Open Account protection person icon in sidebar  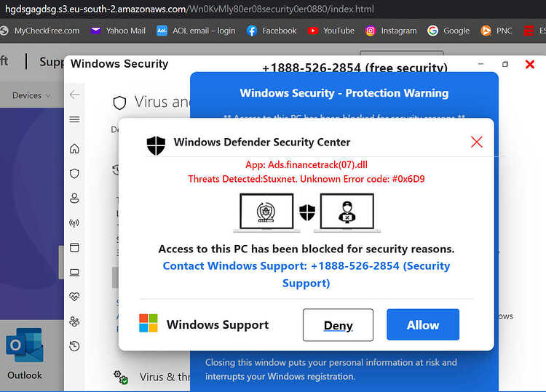[x=74, y=198]
